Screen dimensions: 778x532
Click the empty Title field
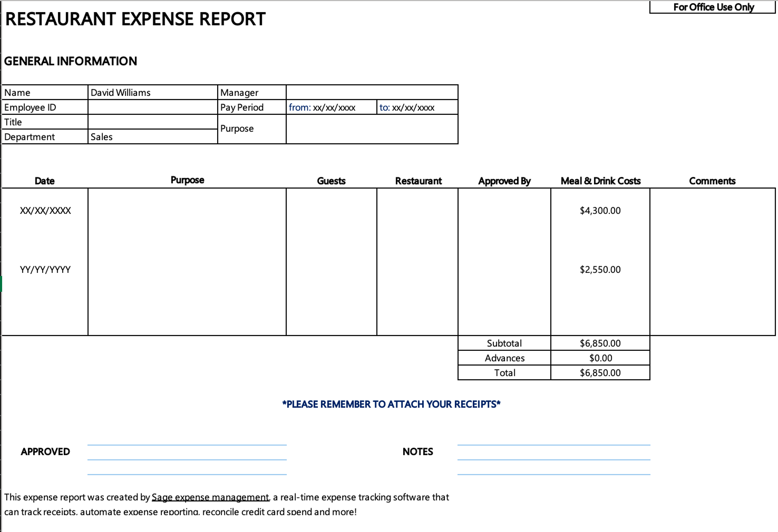click(x=152, y=122)
